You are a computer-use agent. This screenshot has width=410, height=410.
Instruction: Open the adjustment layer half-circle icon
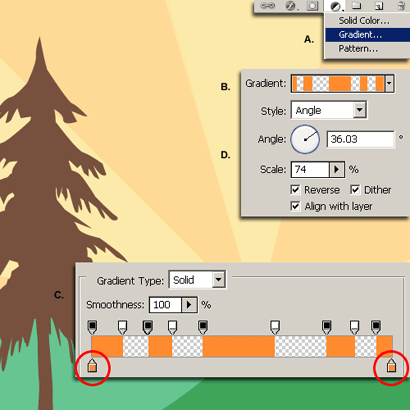tap(335, 6)
